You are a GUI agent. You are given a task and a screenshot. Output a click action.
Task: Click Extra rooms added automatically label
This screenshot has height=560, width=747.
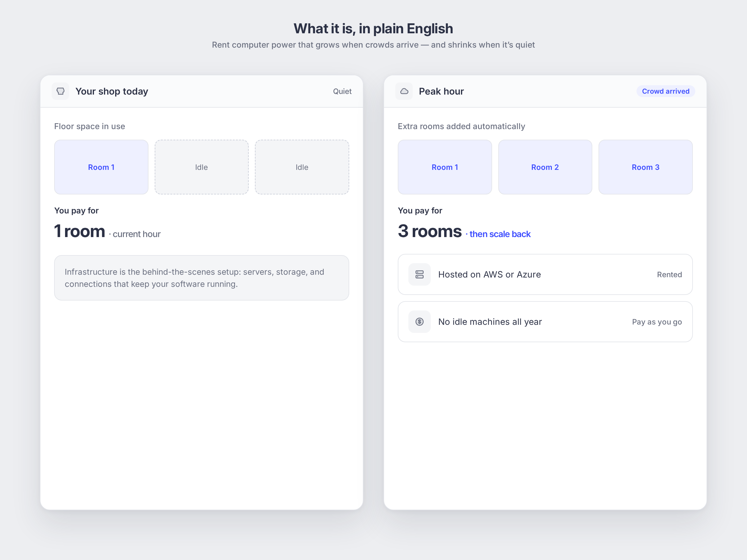coord(461,126)
